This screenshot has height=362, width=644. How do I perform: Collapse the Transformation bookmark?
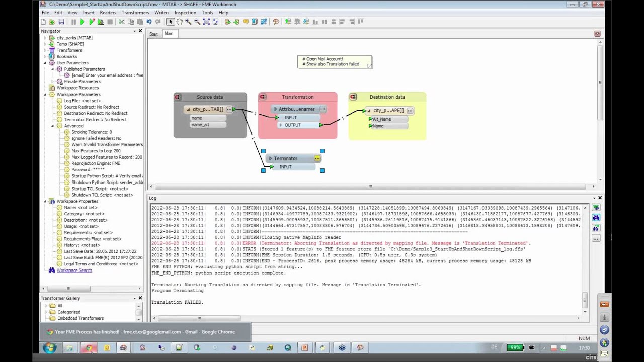click(262, 97)
